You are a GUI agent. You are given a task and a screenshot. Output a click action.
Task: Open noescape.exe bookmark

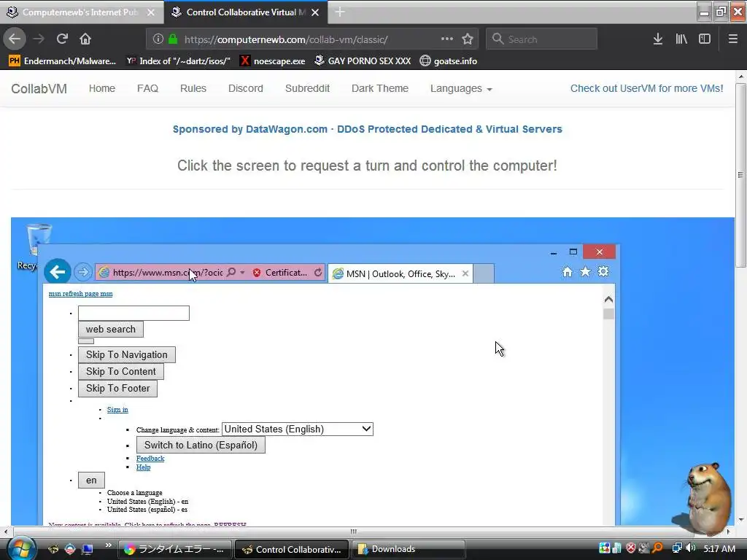click(273, 61)
